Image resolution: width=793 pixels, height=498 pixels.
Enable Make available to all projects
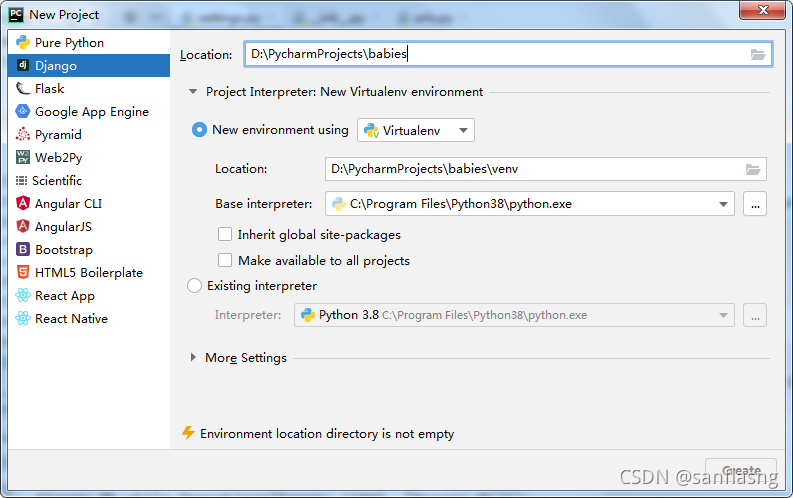[225, 260]
